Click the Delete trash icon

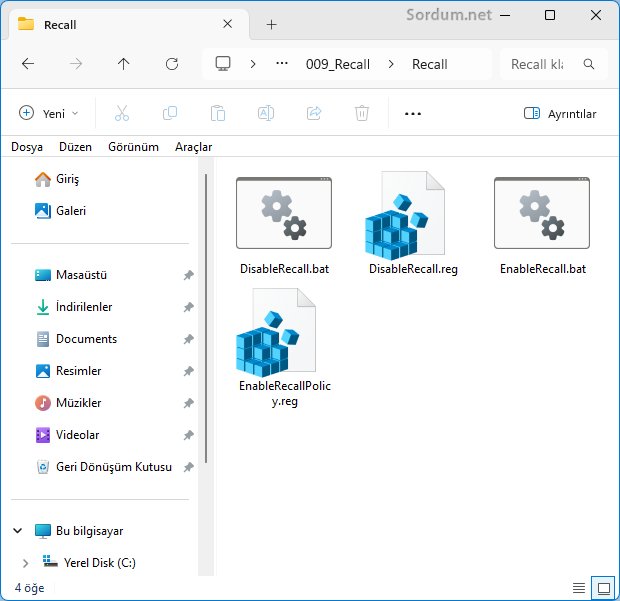(362, 114)
